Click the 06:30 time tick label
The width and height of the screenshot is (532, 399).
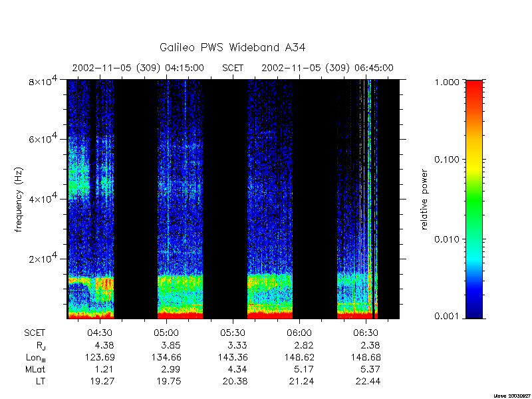366,333
